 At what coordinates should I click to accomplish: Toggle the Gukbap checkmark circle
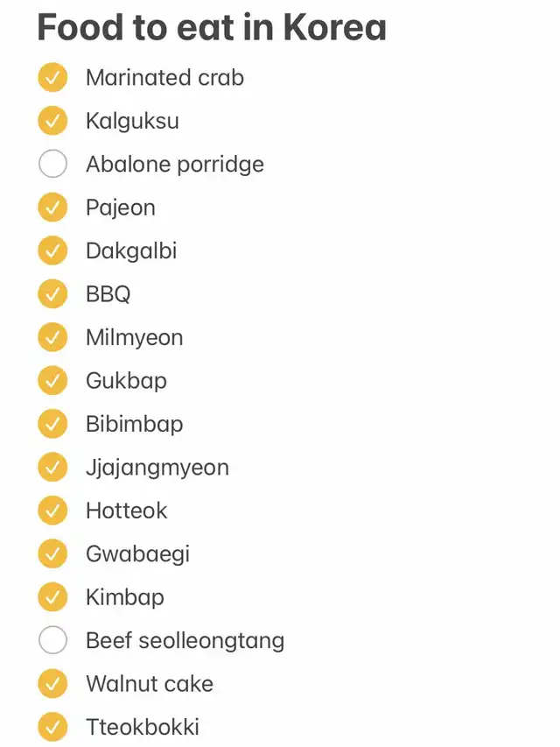(x=52, y=380)
